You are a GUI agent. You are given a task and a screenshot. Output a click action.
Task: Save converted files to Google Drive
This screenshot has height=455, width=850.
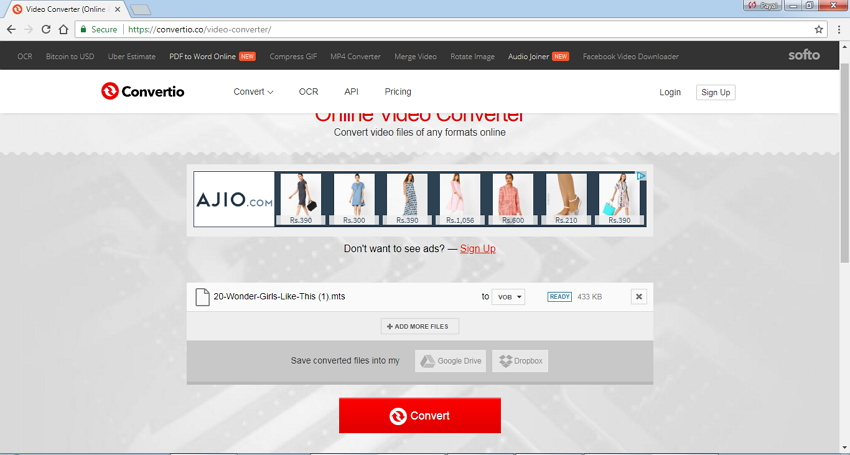pos(451,361)
